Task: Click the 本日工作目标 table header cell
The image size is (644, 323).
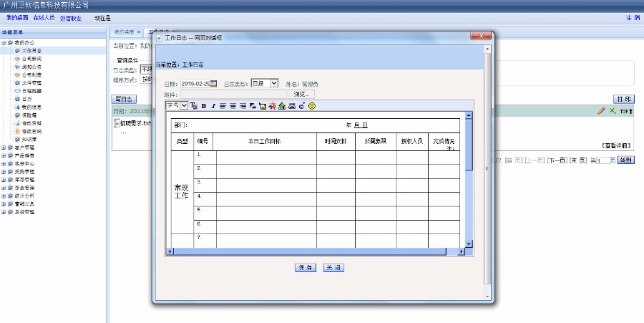Action: (x=265, y=141)
